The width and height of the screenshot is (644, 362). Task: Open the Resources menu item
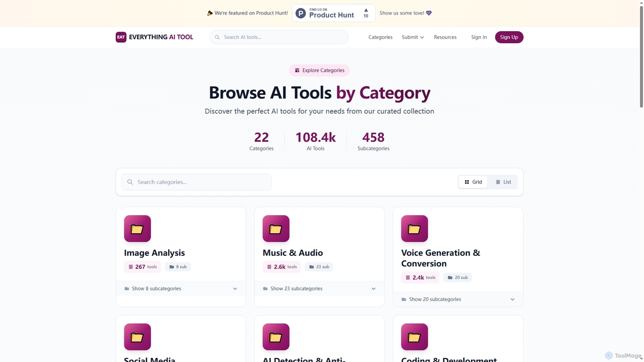click(445, 37)
